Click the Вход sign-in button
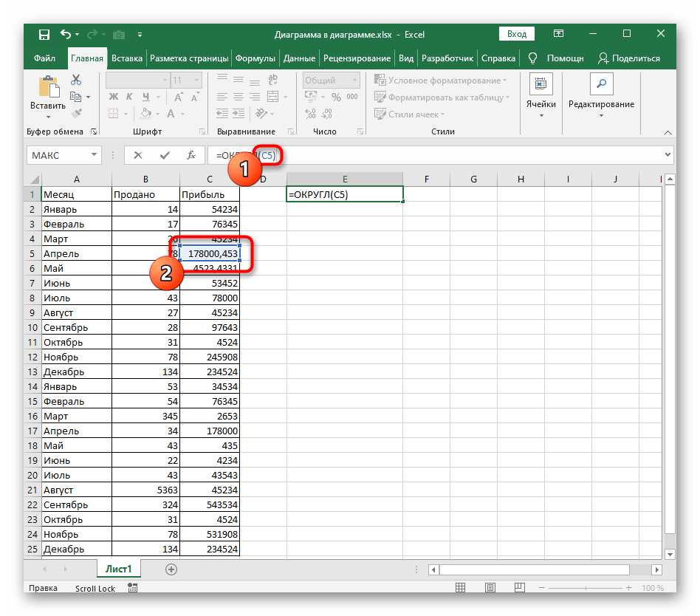The width and height of the screenshot is (700, 616). pos(517,34)
